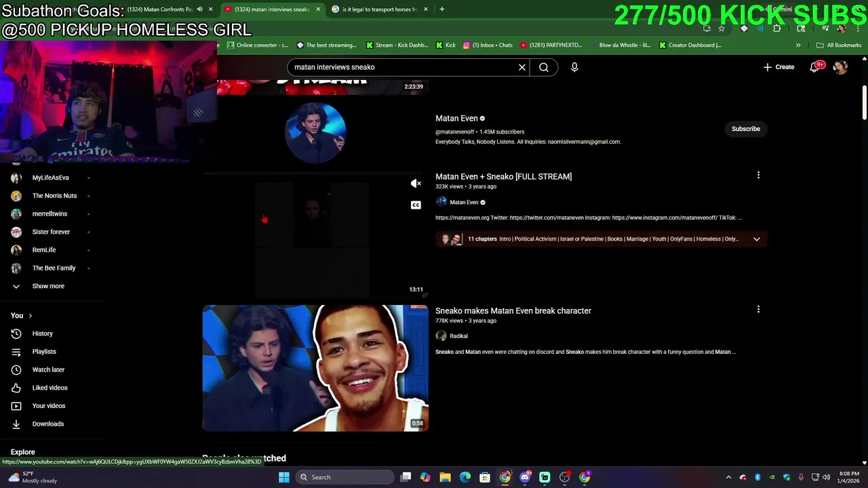The width and height of the screenshot is (868, 488).
Task: Open Sister forever subscription
Action: tap(51, 232)
